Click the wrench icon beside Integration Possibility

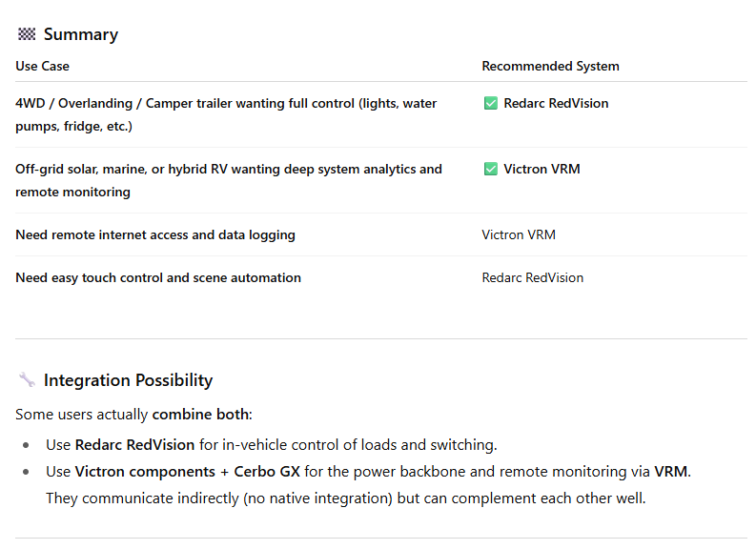click(27, 380)
